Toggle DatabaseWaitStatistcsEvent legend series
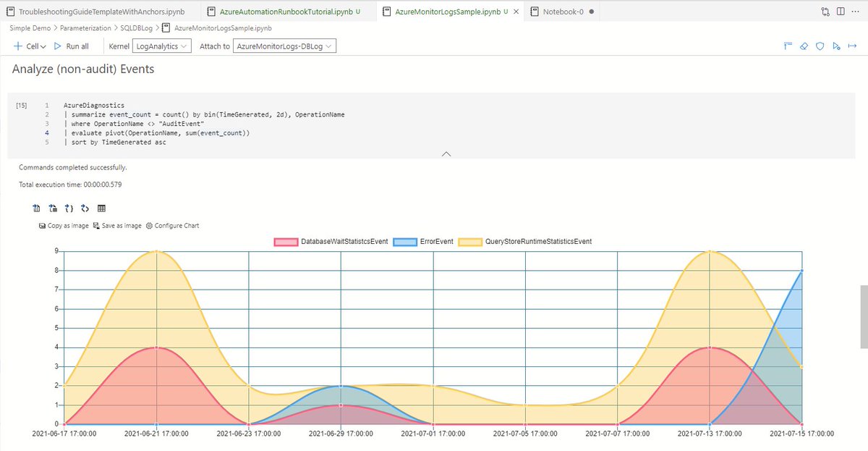 click(331, 241)
